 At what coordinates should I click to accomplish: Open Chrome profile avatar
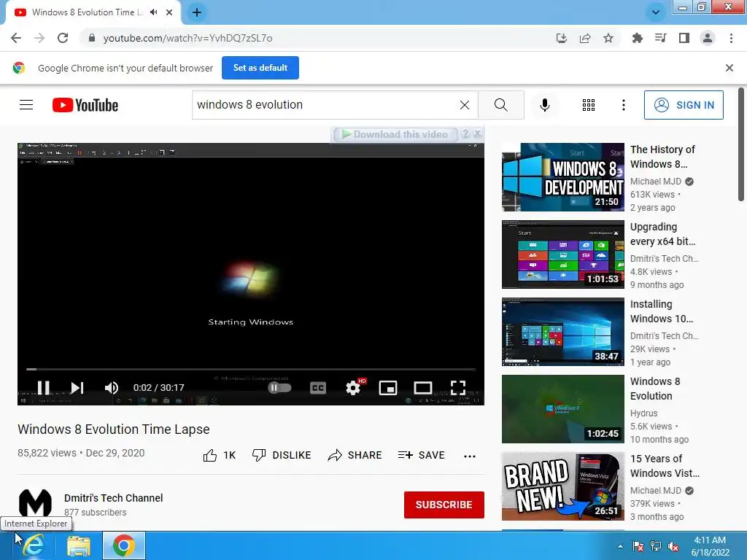click(x=708, y=38)
